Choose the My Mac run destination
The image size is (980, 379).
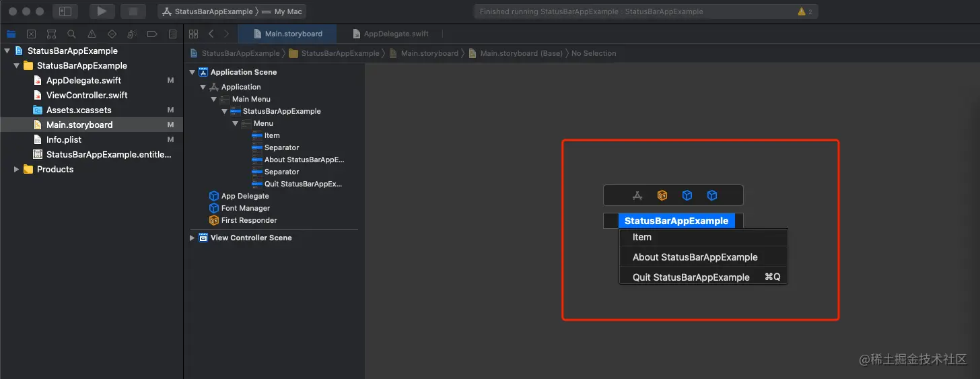[283, 11]
